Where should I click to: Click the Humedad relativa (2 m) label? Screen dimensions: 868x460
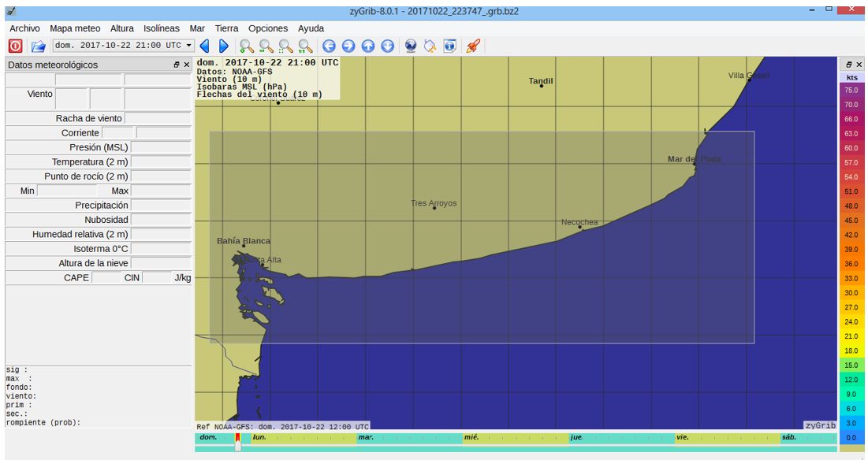(x=80, y=234)
